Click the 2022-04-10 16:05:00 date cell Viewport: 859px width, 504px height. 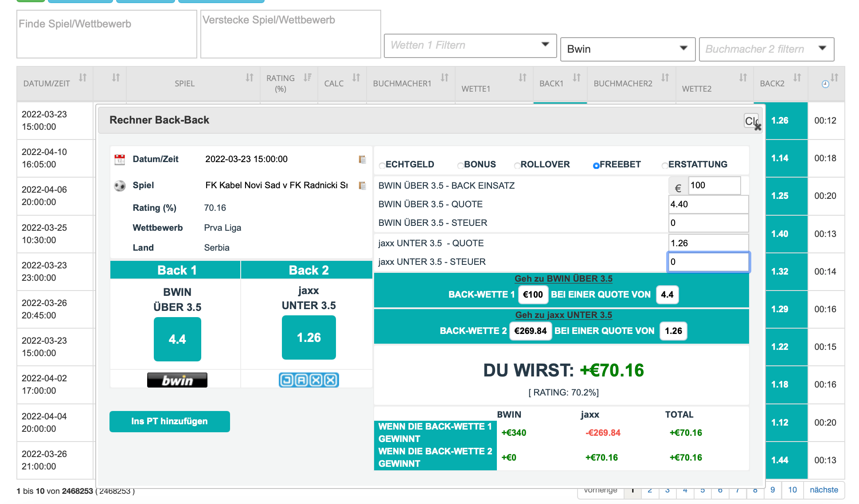tap(55, 158)
